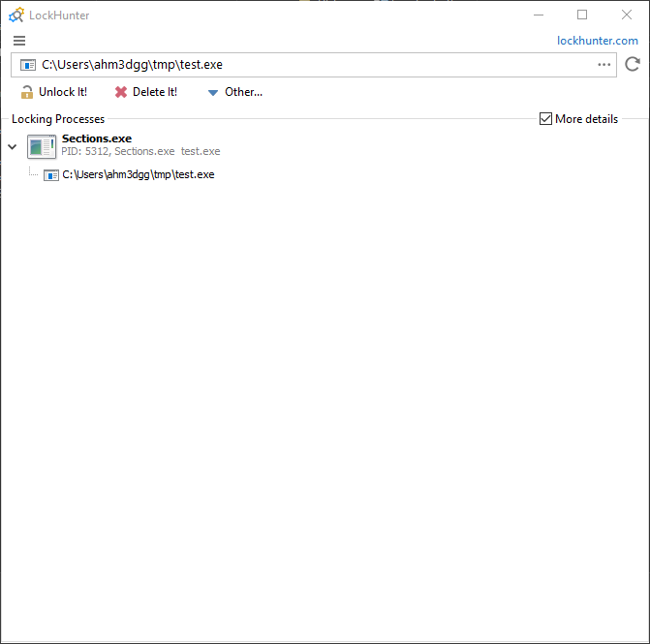
Task: Open the lockhunter.com link
Action: [597, 41]
